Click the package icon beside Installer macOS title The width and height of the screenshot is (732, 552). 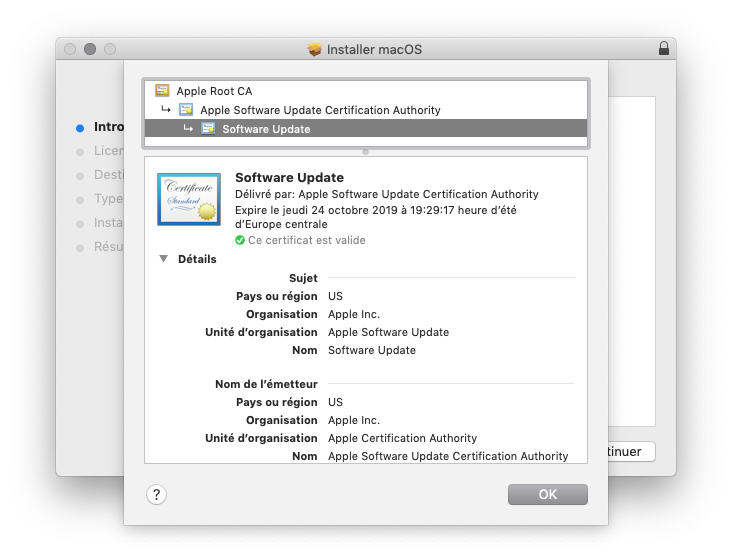tap(315, 50)
